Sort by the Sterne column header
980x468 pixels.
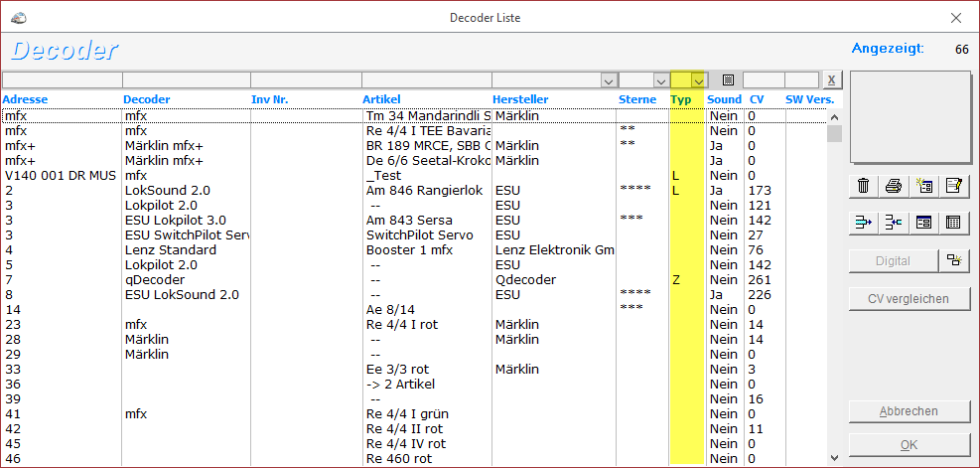click(637, 99)
